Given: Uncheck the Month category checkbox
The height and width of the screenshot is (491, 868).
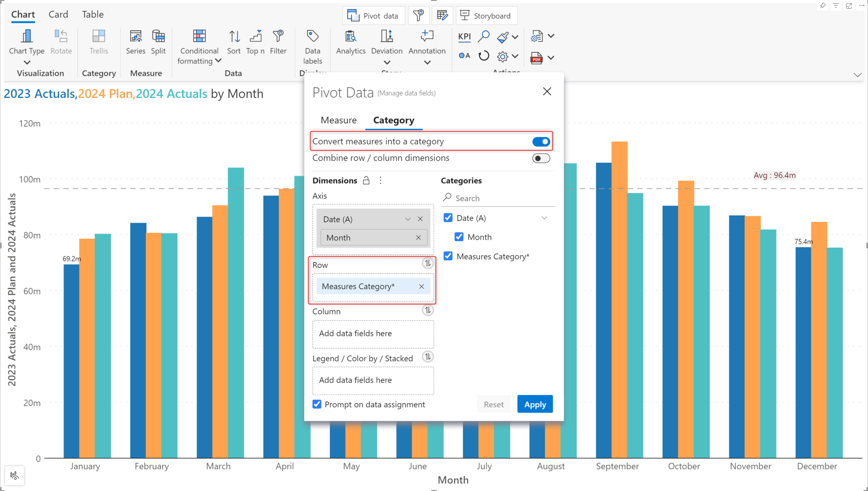Looking at the screenshot, I should (x=459, y=237).
